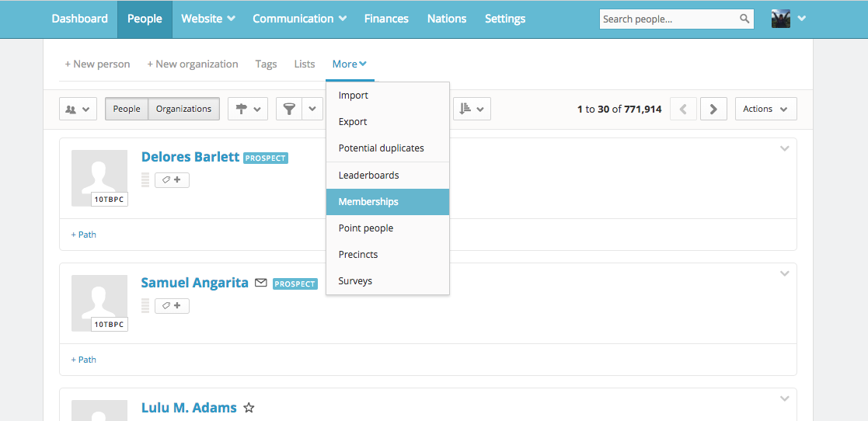Screen dimensions: 868x421
Task: Click the + New person link
Action: [x=97, y=64]
